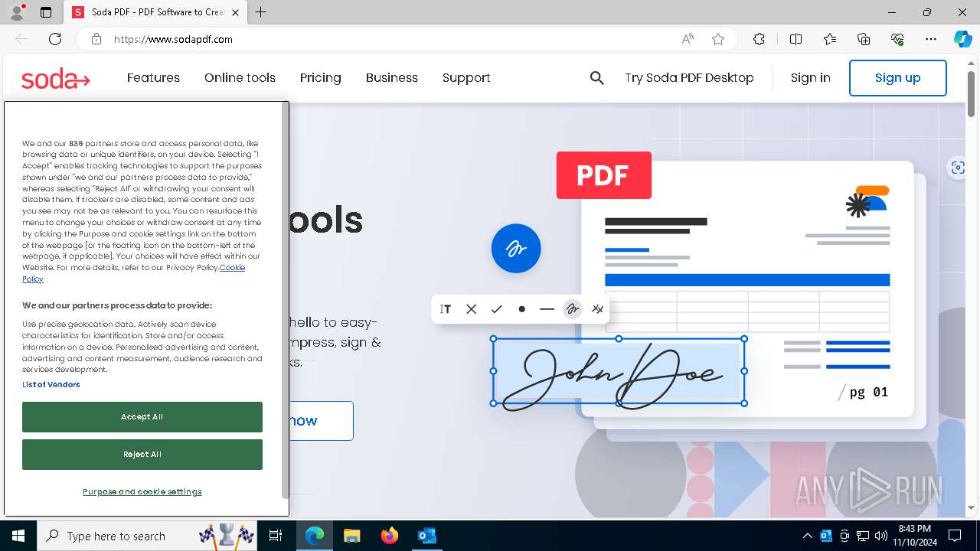Refresh the page with reload icon
This screenshot has height=551, width=980.
click(x=55, y=39)
